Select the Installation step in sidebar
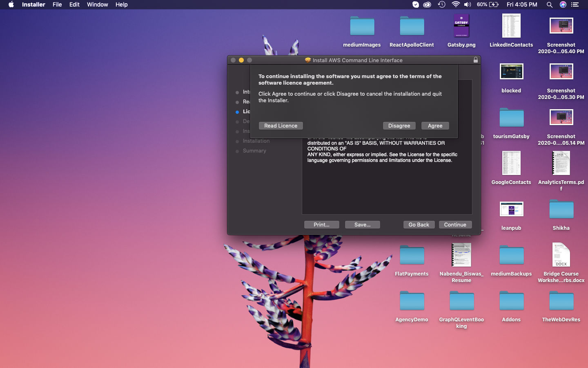 256,141
